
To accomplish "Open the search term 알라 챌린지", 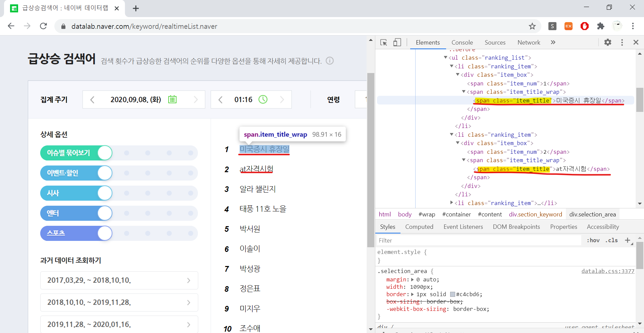I will [x=258, y=189].
